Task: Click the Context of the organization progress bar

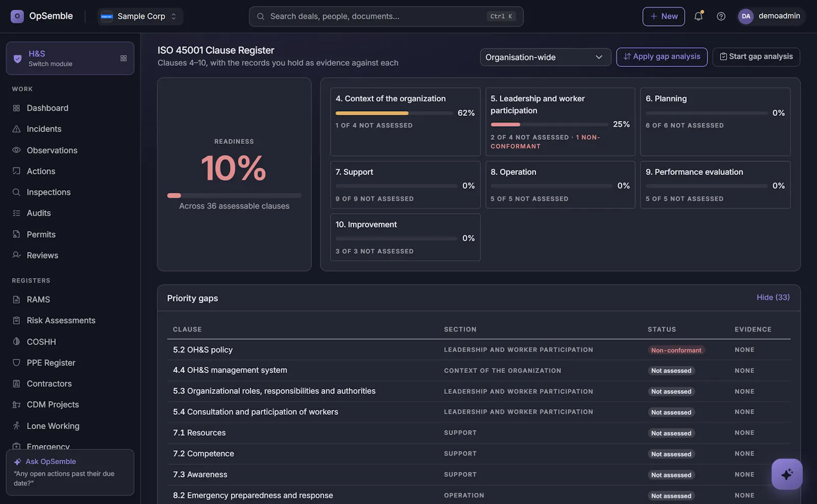Action: coord(394,113)
